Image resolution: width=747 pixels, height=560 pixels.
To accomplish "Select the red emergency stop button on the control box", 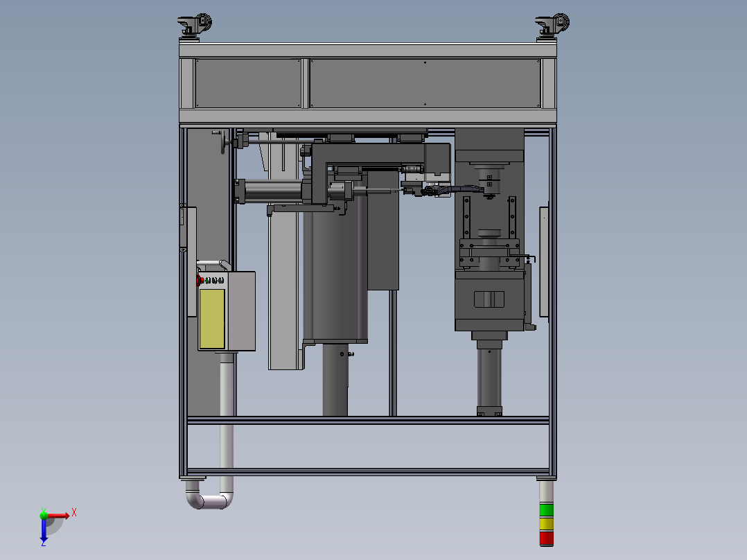I will tap(200, 280).
